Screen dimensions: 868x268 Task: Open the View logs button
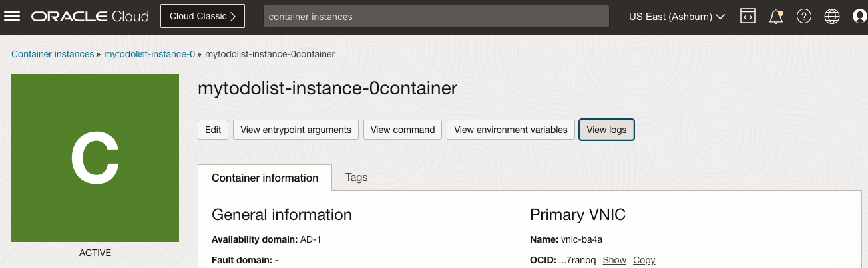607,130
